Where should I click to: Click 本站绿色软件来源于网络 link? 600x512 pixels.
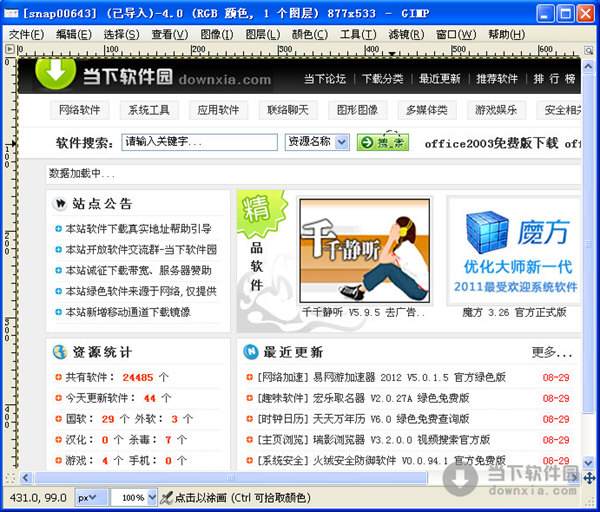pyautogui.click(x=141, y=291)
